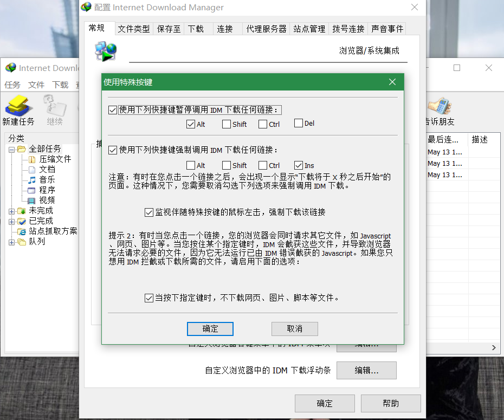Image resolution: width=504 pixels, height=420 pixels.
Task: Switch to the 保存至 tab
Action: pos(169,29)
